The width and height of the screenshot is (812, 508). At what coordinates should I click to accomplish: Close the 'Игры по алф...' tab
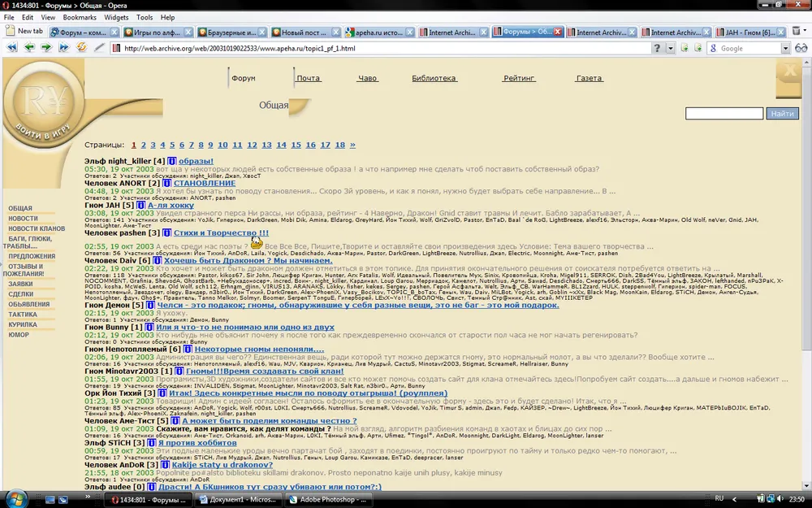tap(188, 33)
